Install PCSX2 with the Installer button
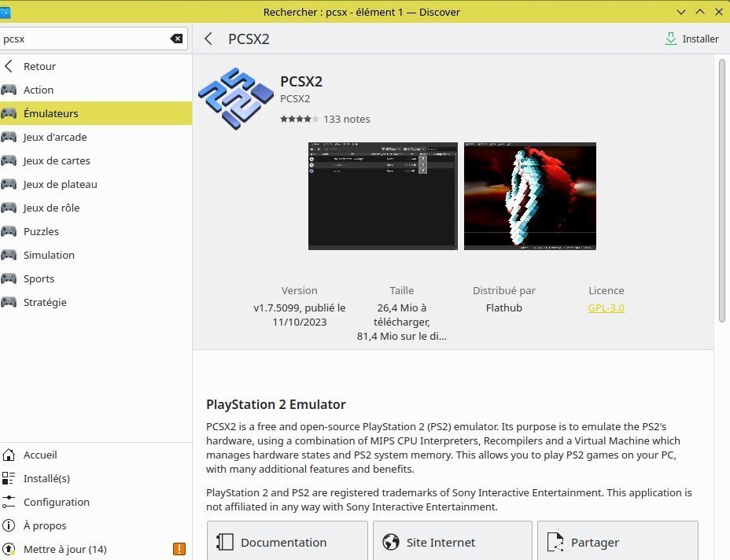This screenshot has height=560, width=730. (691, 39)
